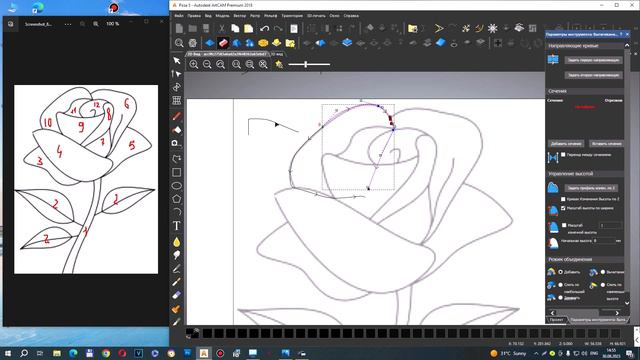Pick the first black swatch in palette
Screen dimensions: 640x360
coord(207,333)
